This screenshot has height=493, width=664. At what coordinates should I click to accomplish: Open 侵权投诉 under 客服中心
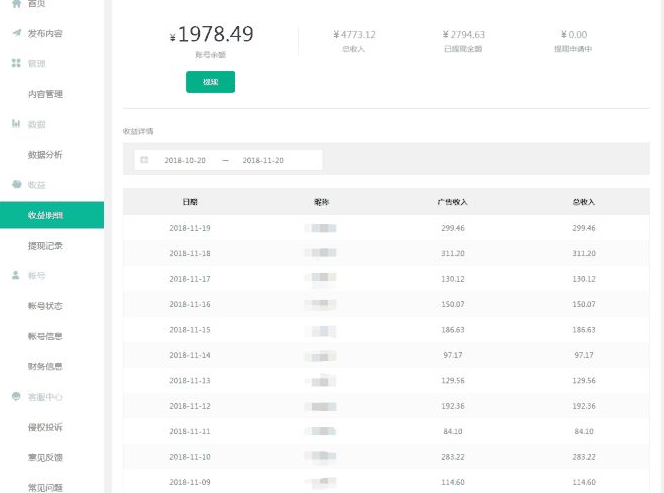[x=45, y=427]
